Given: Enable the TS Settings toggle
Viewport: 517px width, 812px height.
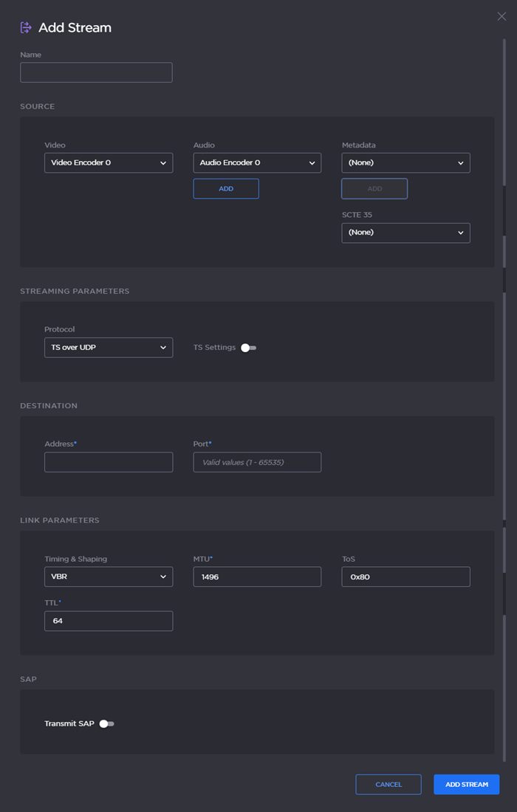Looking at the screenshot, I should click(x=249, y=348).
